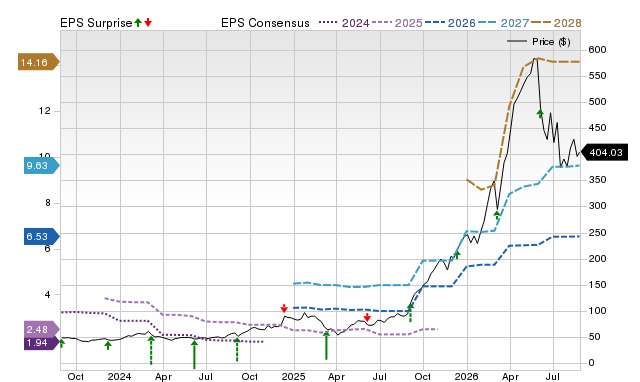The width and height of the screenshot is (640, 382).
Task: Click the 404.03 current price label
Action: (604, 153)
